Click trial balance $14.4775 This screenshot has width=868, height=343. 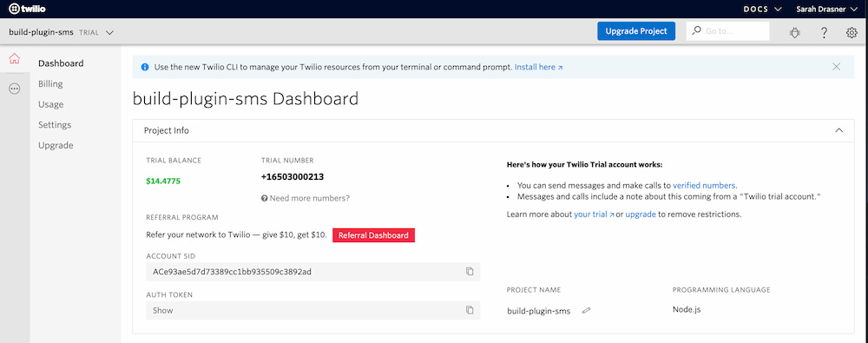point(163,181)
